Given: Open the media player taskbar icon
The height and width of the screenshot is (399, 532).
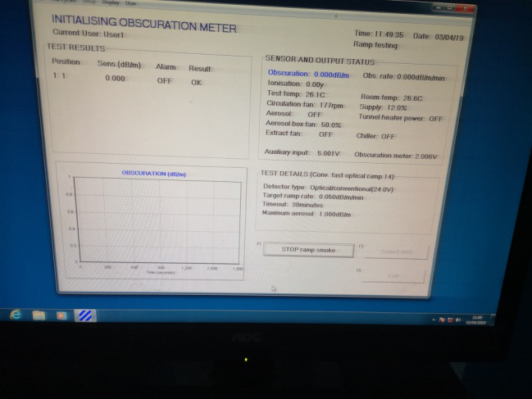Looking at the screenshot, I should 61,315.
